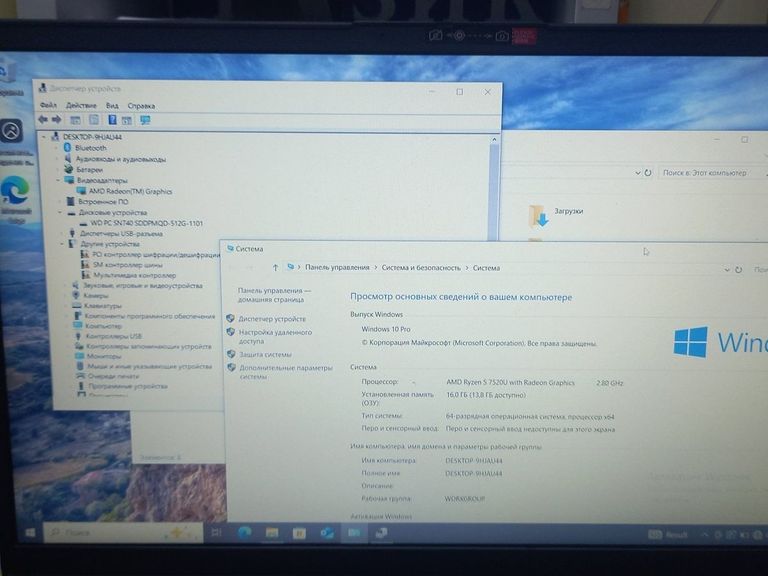Image resolution: width=768 pixels, height=576 pixels.
Task: Select Контроллеры USB tree row
Action: (114, 336)
